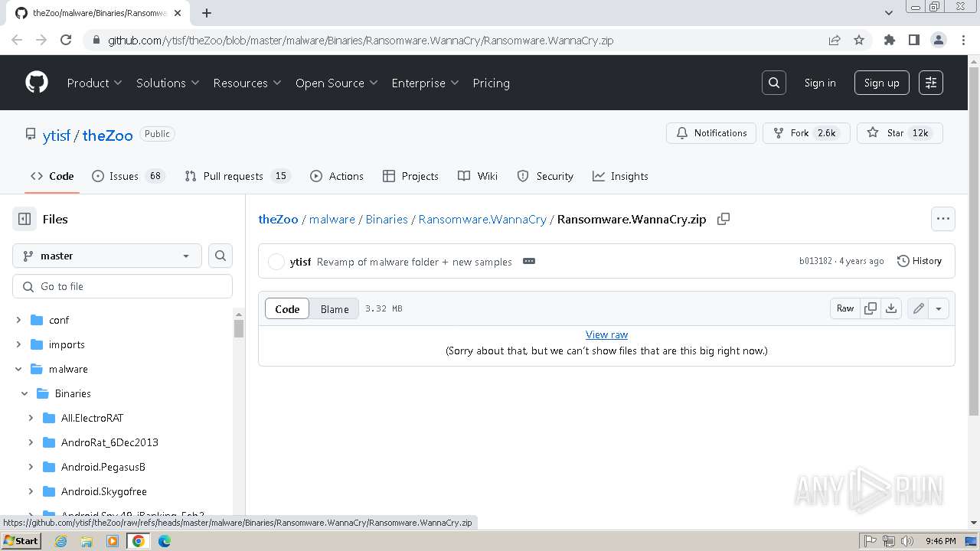The image size is (980, 551).
Task: Collapse the malware folder
Action: pyautogui.click(x=18, y=369)
